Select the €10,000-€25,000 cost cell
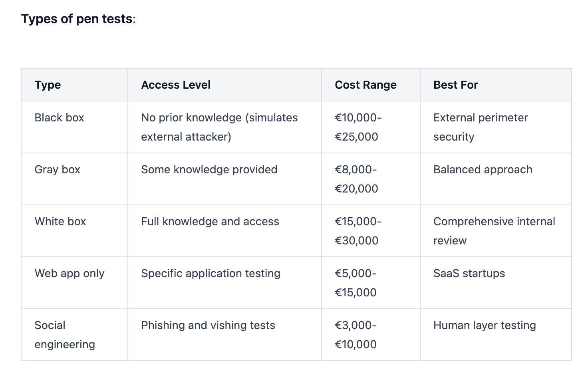Viewport: 588px width, 377px height. coord(358,127)
